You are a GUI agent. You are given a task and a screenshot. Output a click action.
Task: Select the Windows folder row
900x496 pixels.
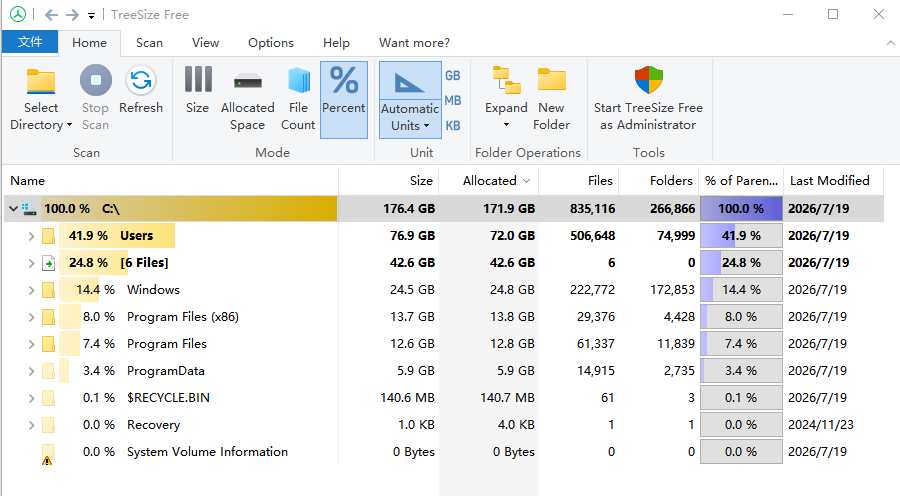[x=443, y=290]
